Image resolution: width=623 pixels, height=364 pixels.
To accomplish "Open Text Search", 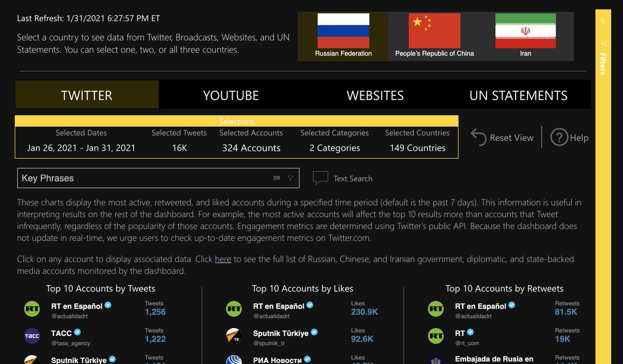I will click(353, 179).
